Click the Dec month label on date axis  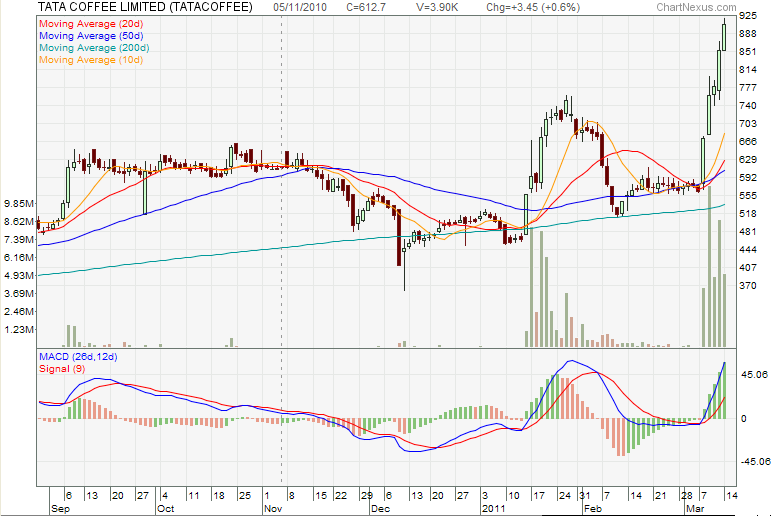pos(381,509)
